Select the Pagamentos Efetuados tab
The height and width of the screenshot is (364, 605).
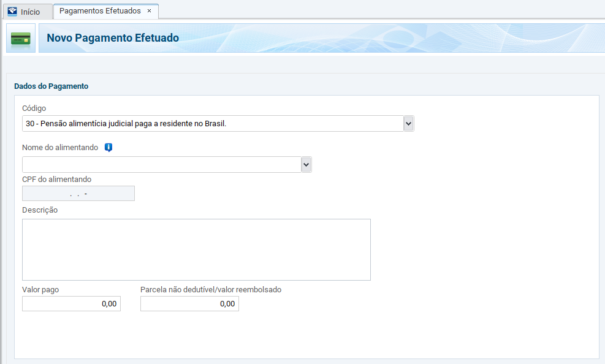click(100, 11)
